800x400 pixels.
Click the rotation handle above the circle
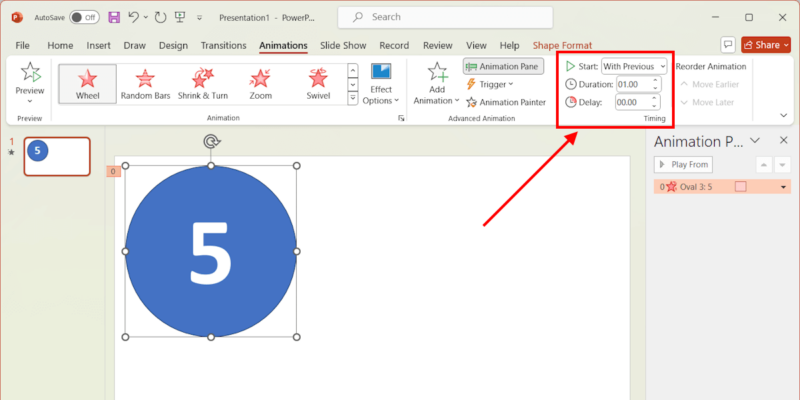211,141
